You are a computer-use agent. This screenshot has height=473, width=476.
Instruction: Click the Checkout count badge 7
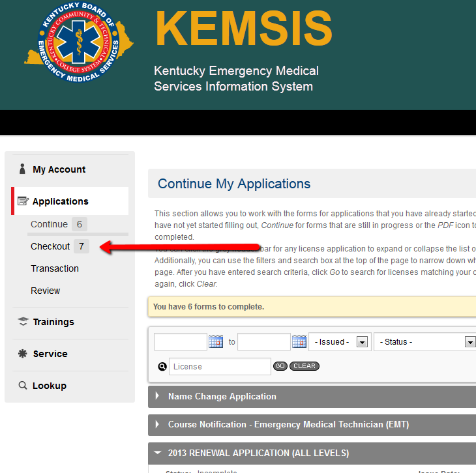point(82,246)
